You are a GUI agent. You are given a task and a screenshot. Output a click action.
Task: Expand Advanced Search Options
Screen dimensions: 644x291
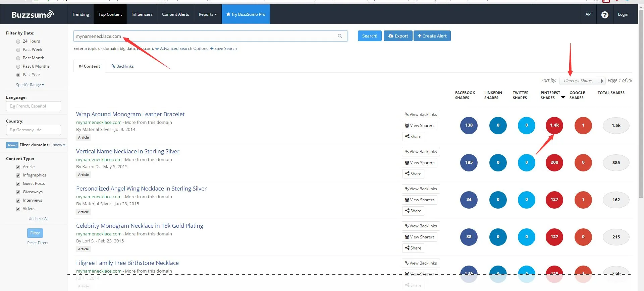tap(181, 49)
